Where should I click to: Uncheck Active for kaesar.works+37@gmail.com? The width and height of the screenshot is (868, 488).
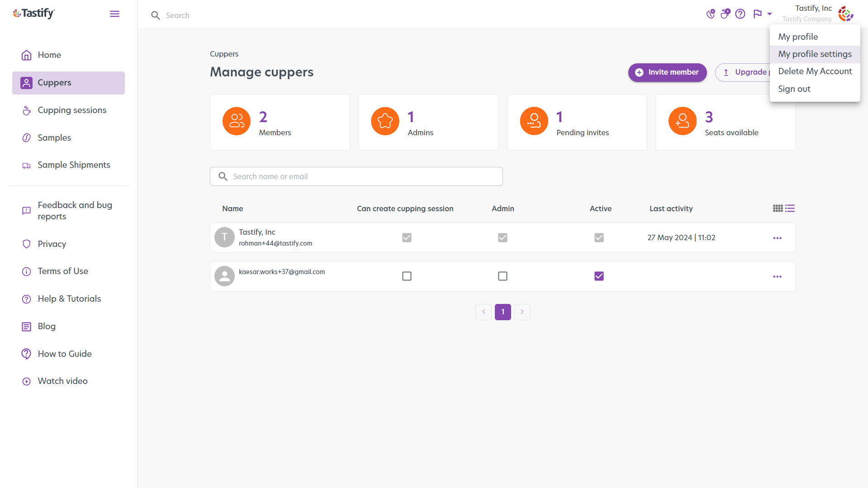[599, 276]
